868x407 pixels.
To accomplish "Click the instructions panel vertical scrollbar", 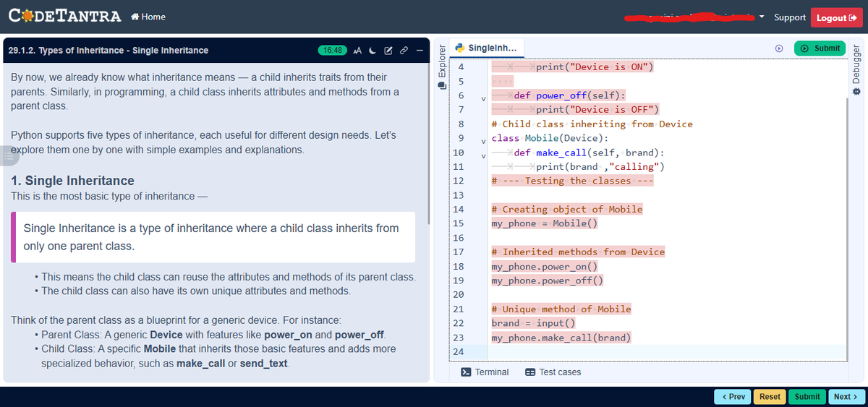I will 430,145.
